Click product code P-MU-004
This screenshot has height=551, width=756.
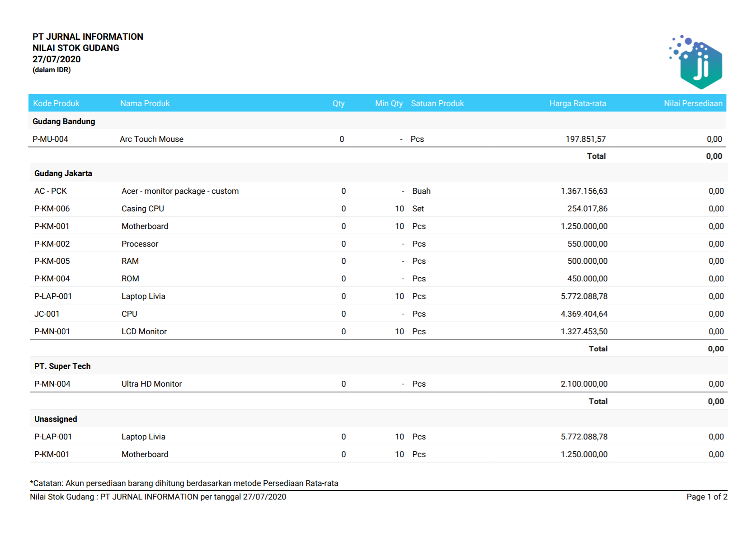(50, 139)
